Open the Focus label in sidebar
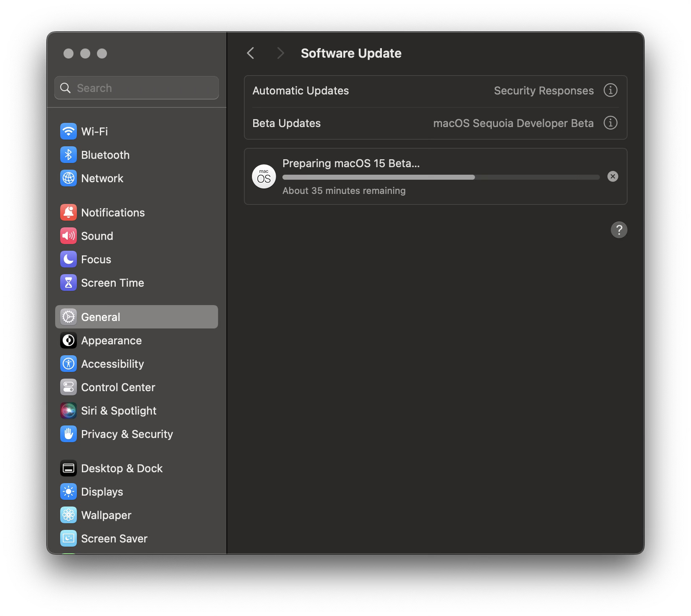 pyautogui.click(x=96, y=260)
